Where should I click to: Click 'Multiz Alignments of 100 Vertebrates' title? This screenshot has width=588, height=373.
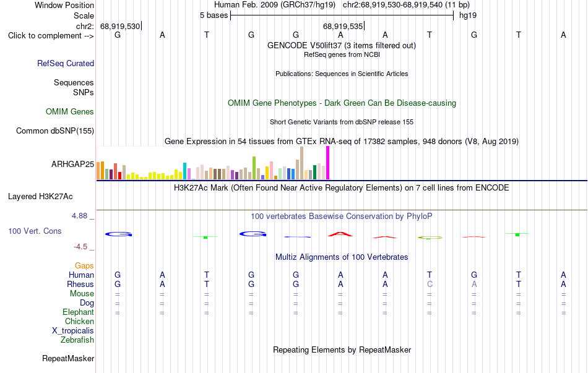coord(342,257)
